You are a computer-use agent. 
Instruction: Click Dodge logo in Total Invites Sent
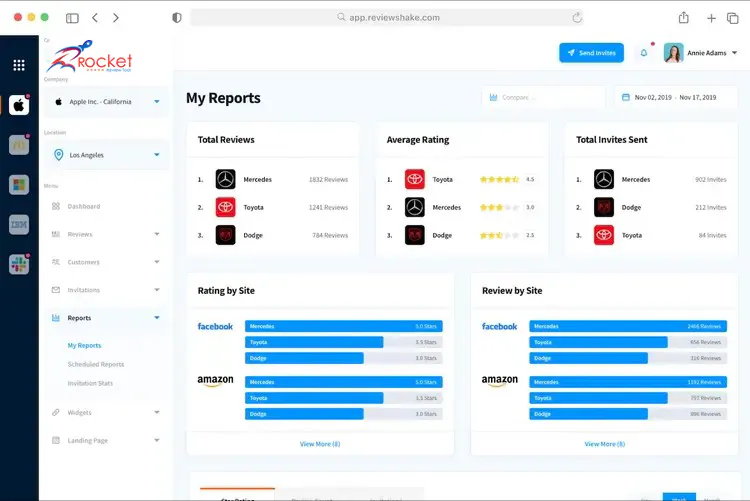point(604,207)
